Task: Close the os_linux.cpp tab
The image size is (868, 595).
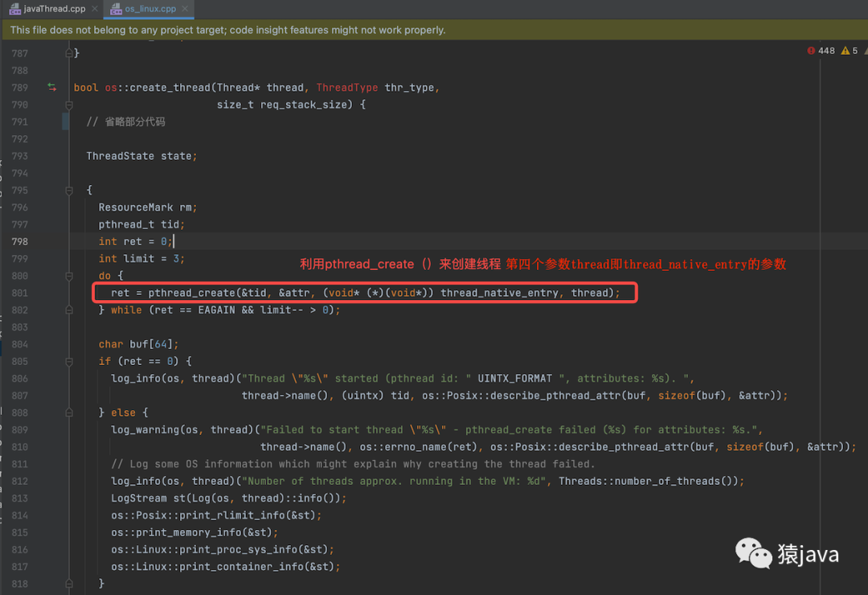Action: [185, 8]
